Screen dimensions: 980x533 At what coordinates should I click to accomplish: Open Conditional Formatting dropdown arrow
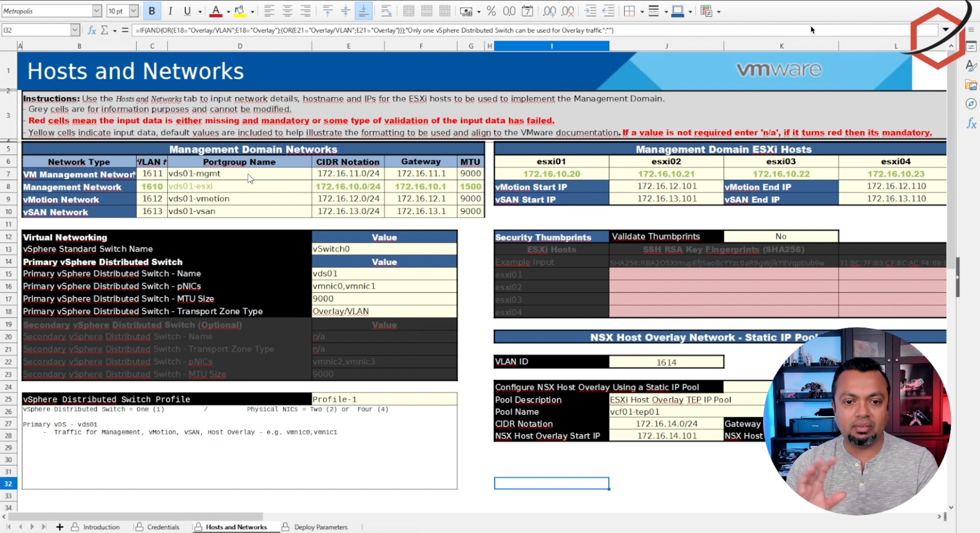pyautogui.click(x=719, y=11)
